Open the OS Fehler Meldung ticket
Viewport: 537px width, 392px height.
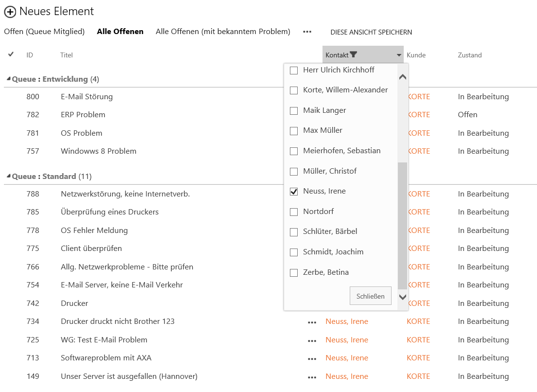(x=94, y=231)
